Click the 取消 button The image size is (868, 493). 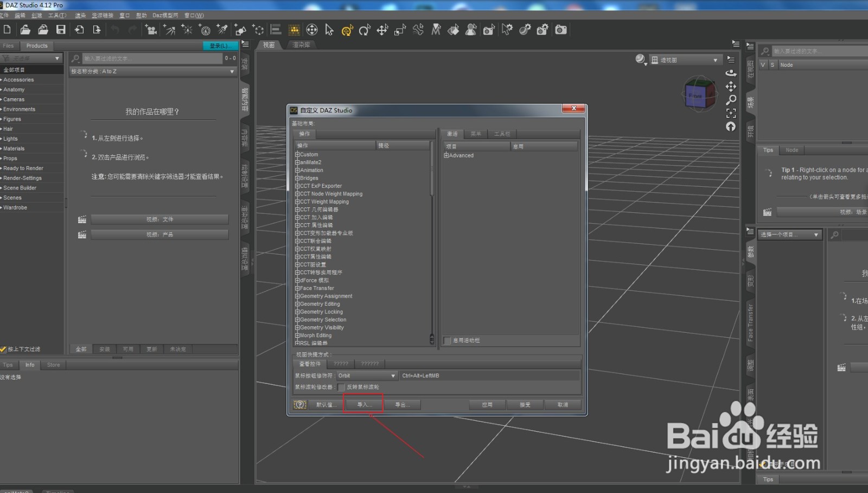coord(563,404)
